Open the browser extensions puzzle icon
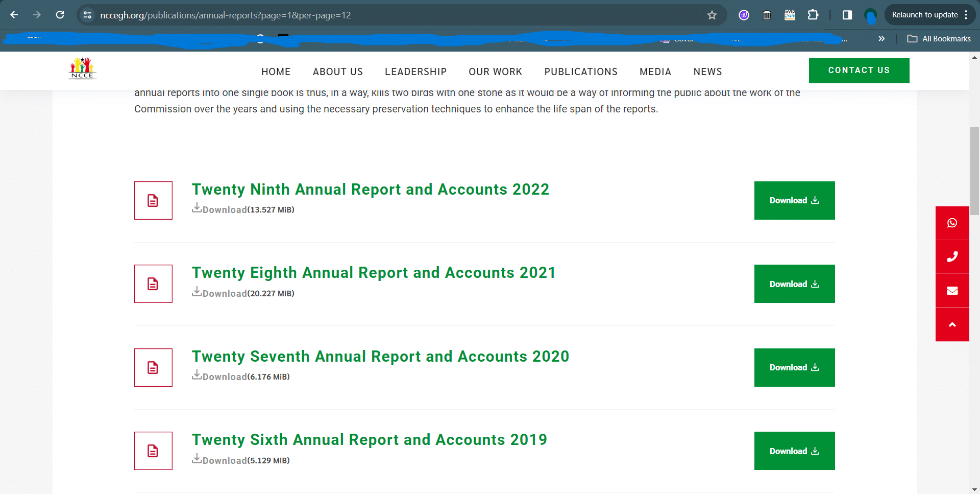This screenshot has width=980, height=494. [813, 15]
